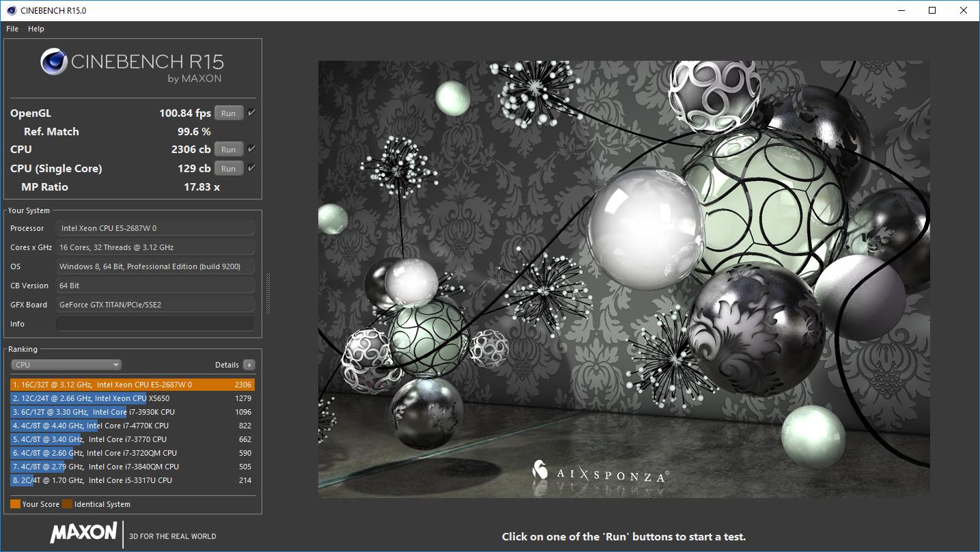980x552 pixels.
Task: Toggle the OpenGL test checkbox
Action: click(x=251, y=113)
